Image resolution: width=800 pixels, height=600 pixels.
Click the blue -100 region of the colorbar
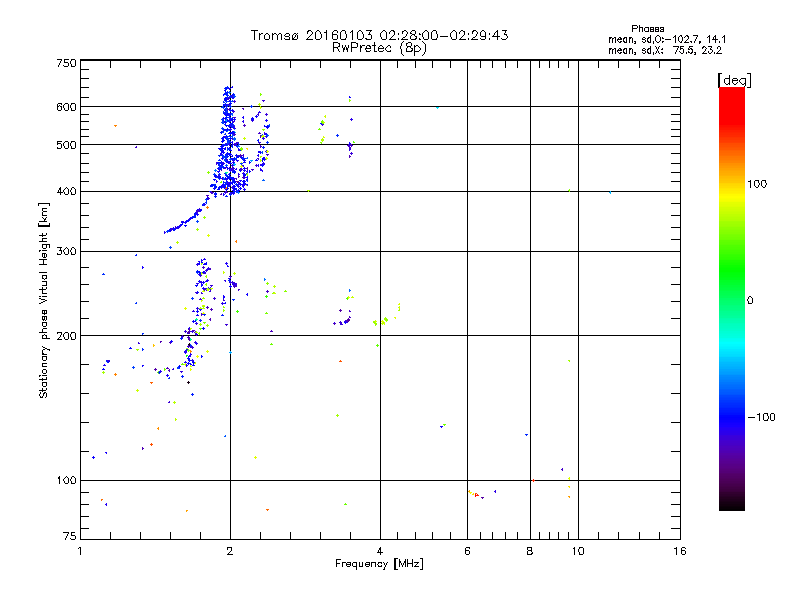click(732, 416)
